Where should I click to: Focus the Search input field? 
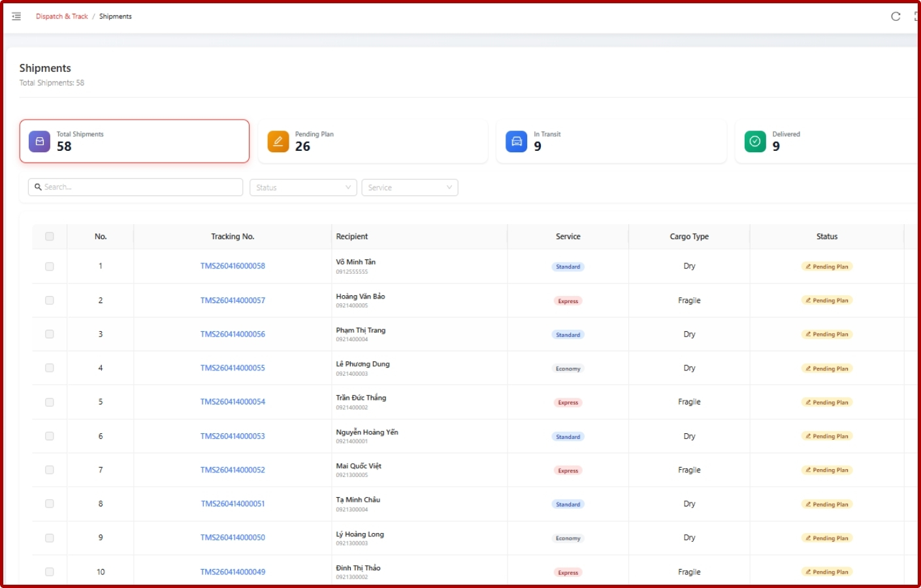click(135, 187)
